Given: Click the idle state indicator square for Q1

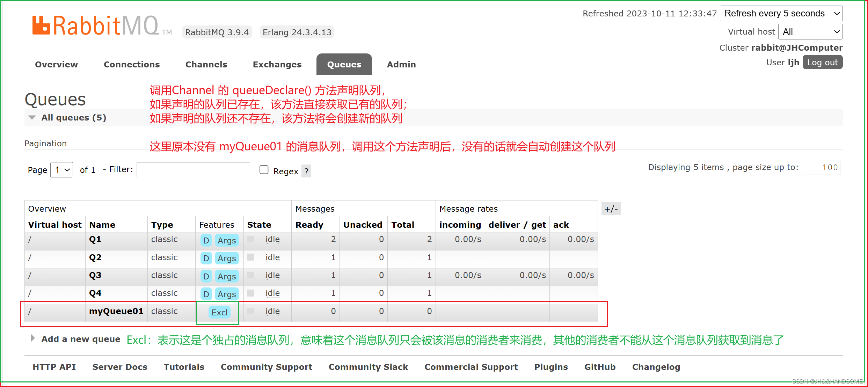Looking at the screenshot, I should click(250, 239).
